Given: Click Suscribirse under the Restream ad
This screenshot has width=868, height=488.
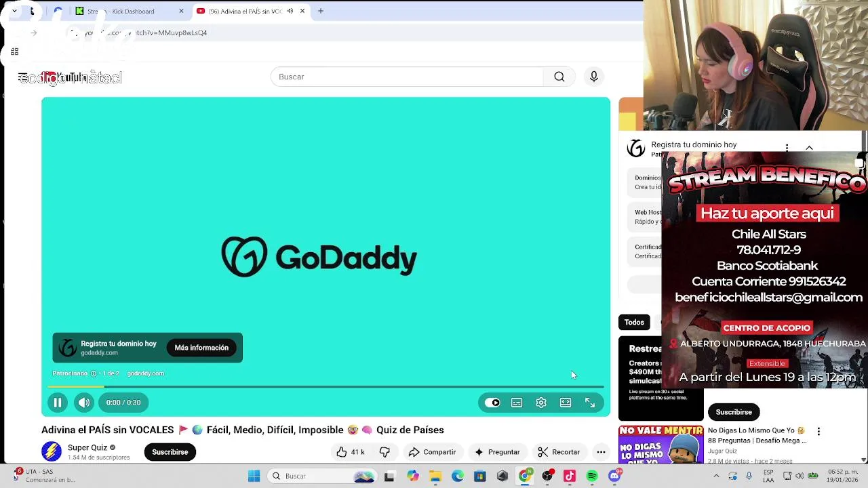Looking at the screenshot, I should point(734,412).
